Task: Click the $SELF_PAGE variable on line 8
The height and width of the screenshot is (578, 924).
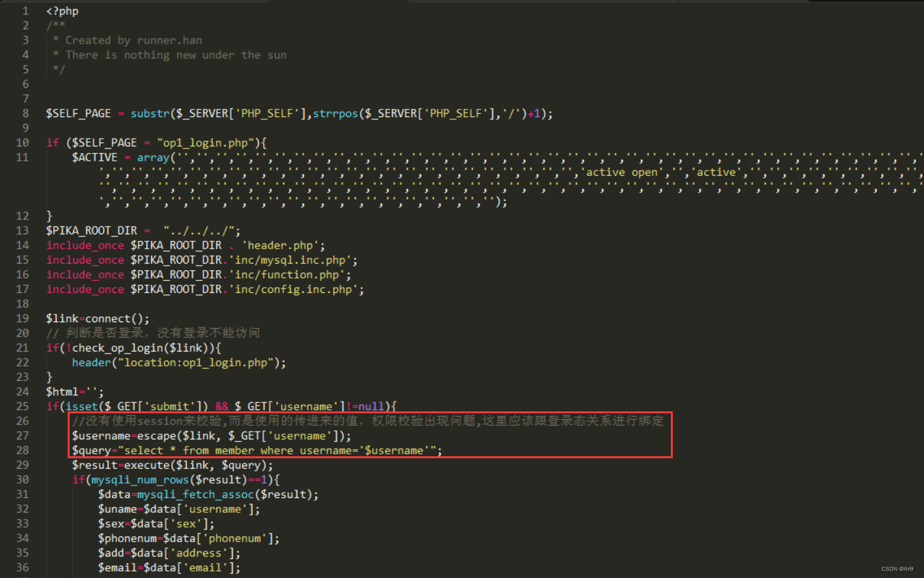Action: [x=78, y=113]
